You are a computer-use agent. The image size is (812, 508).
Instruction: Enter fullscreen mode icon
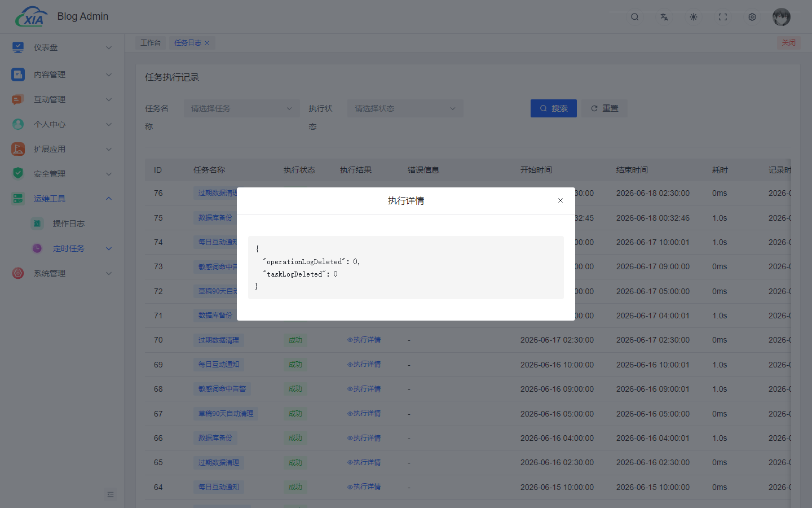[723, 17]
